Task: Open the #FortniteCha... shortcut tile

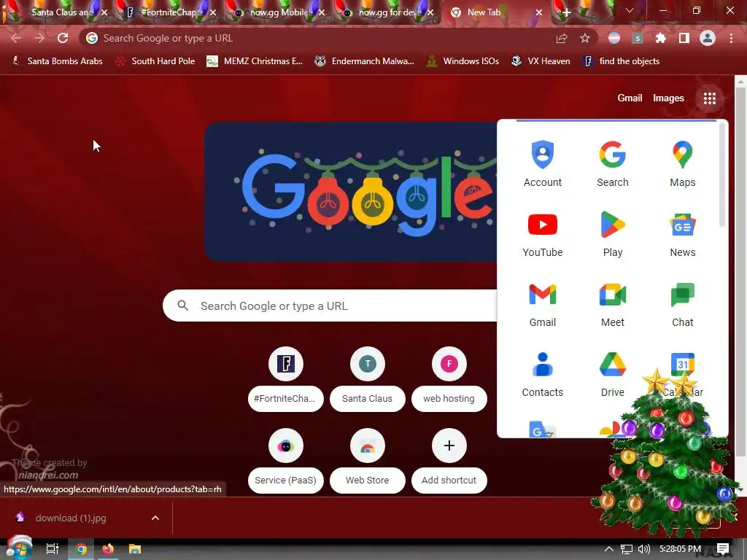Action: tap(286, 378)
